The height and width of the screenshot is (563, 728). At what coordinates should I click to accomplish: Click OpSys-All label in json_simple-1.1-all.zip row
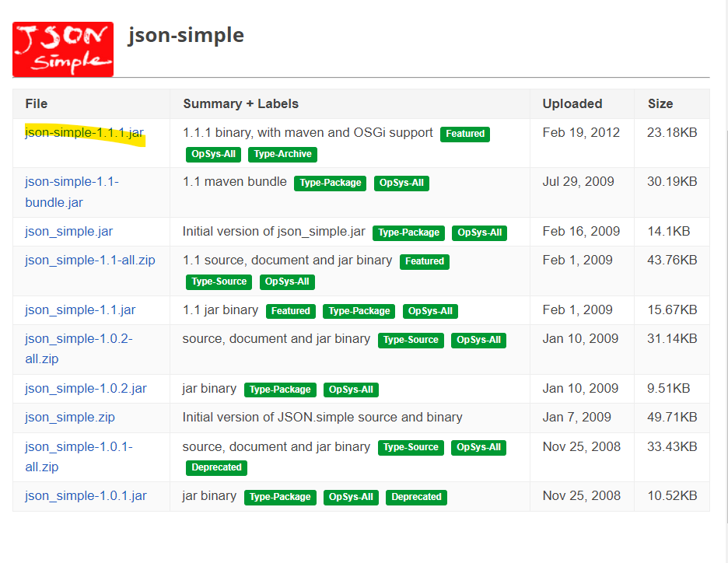click(286, 281)
